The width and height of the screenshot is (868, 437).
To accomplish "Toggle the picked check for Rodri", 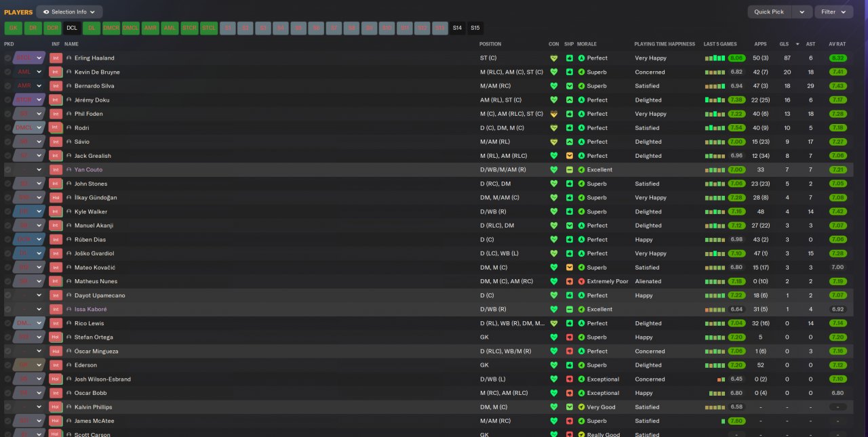I will 7,128.
